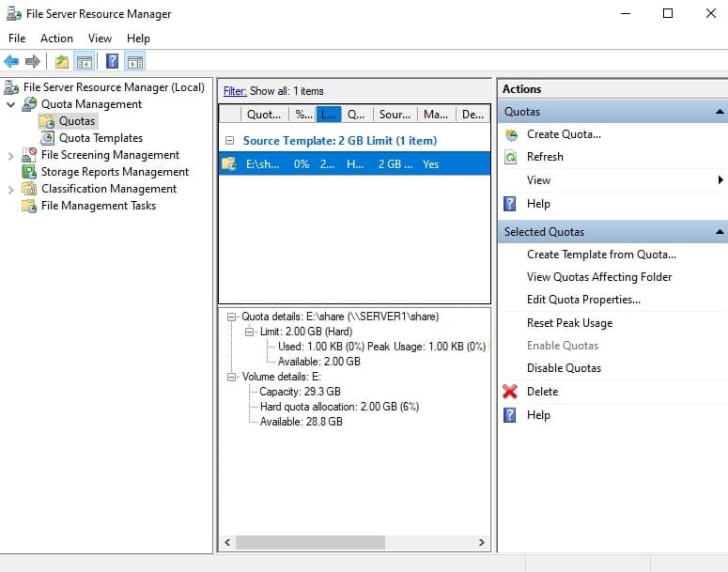Open Edit Quota Properties...
The image size is (728, 572).
[583, 300]
